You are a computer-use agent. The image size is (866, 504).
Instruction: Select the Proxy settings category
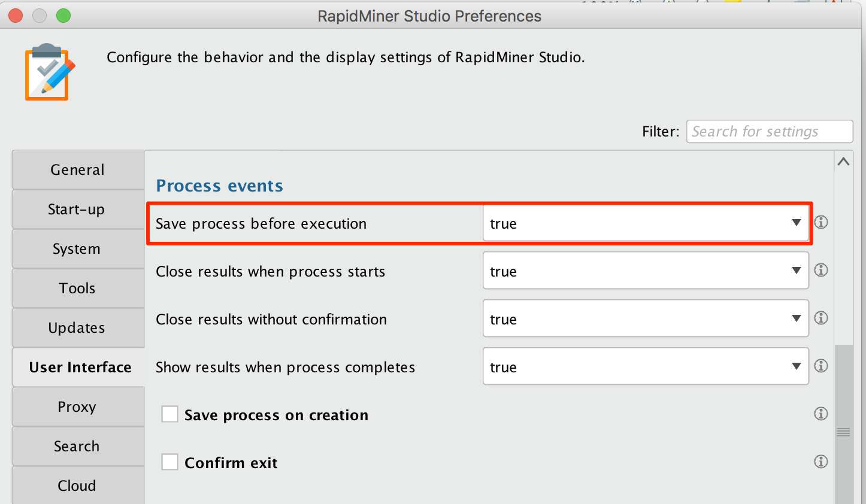(x=77, y=406)
